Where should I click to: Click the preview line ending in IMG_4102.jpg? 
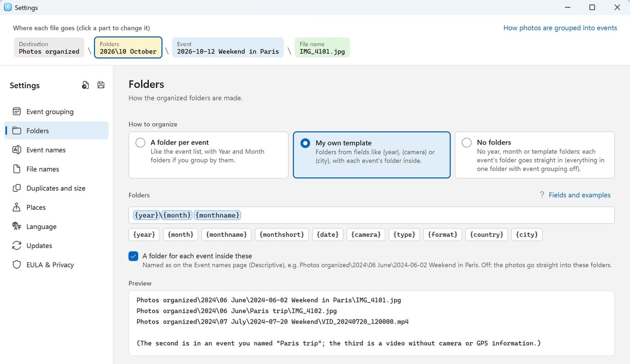[x=237, y=311]
